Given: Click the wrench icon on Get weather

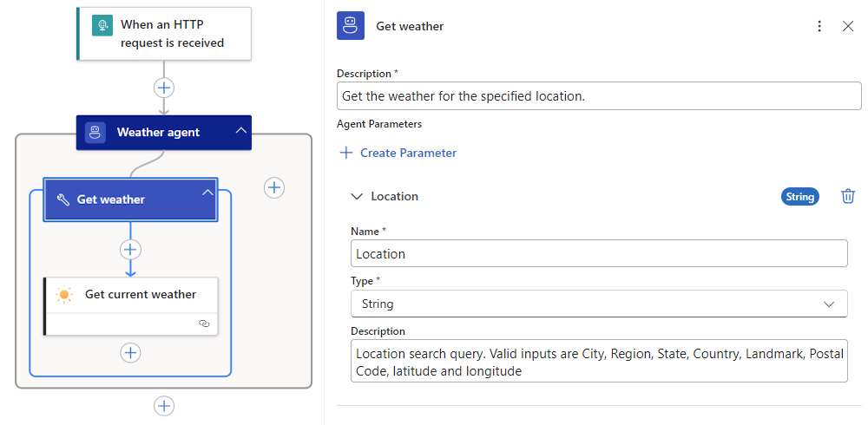Looking at the screenshot, I should 62,199.
